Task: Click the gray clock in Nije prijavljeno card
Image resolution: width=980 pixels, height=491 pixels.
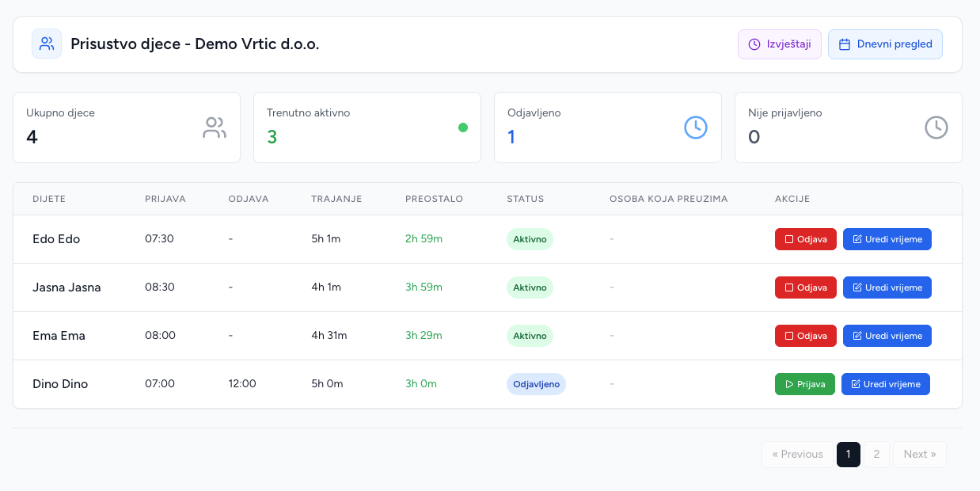Action: [936, 128]
